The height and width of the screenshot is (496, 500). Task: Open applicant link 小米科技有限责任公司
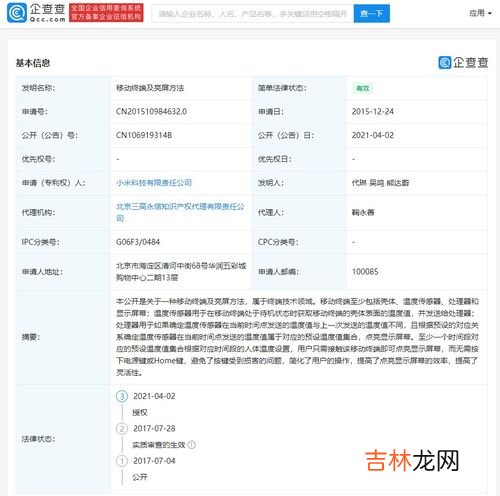click(x=154, y=183)
